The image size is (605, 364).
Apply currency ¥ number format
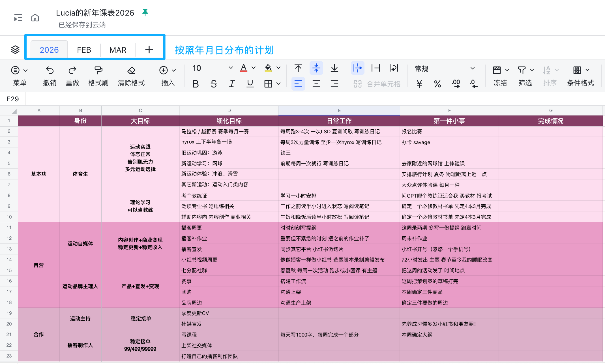point(419,84)
